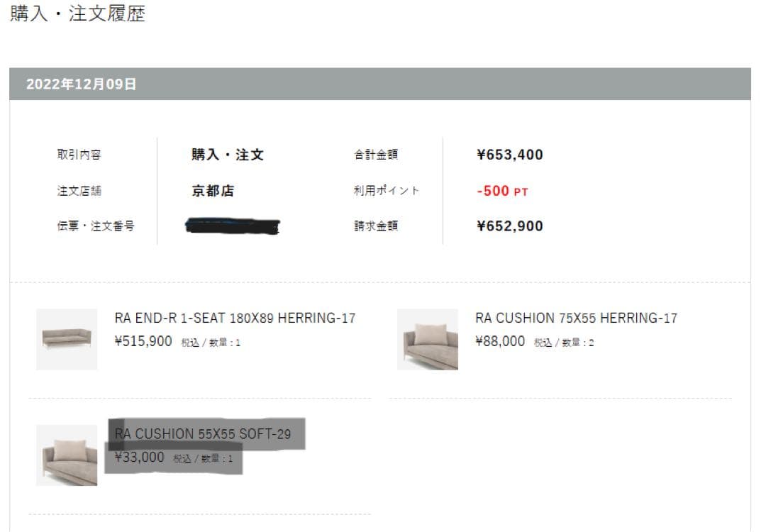The width and height of the screenshot is (766, 532).
Task: Click the ¥653,400 total amount
Action: pos(510,155)
